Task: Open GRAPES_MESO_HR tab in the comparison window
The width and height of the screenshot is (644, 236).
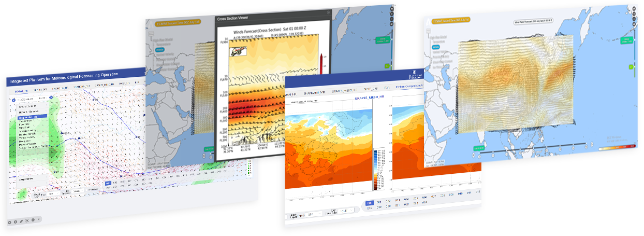Action: pos(344,91)
